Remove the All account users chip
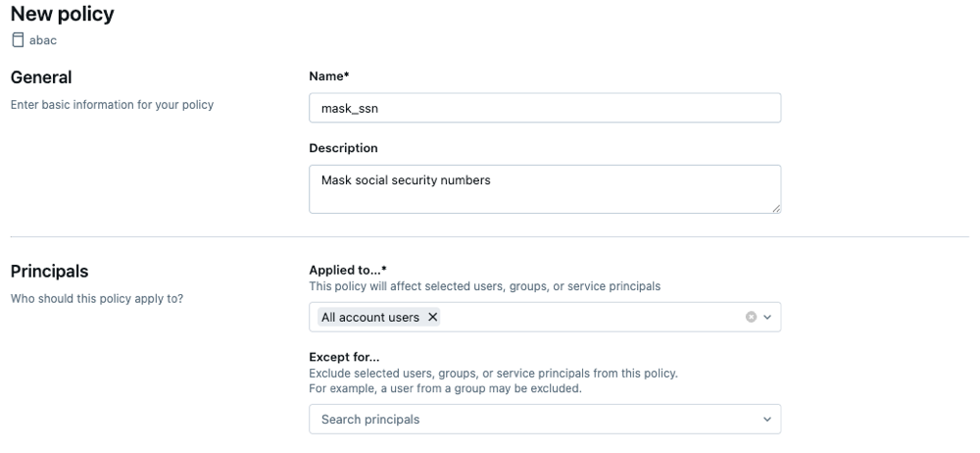 433,318
